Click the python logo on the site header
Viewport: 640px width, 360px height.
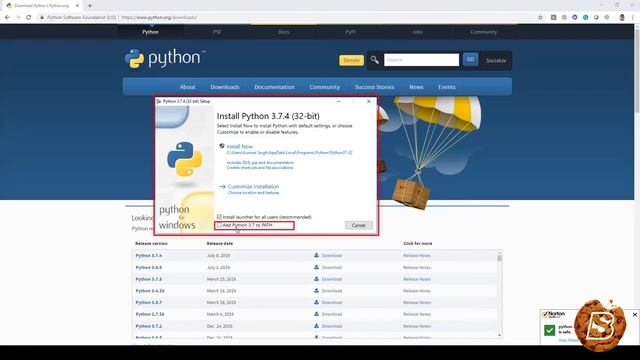point(164,58)
